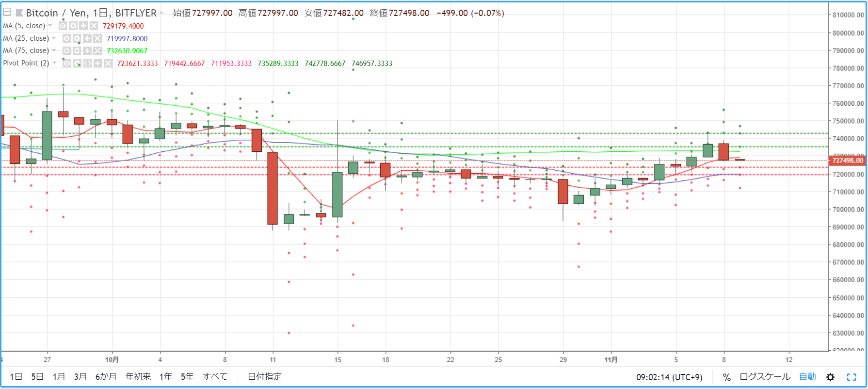
Task: Open chart settings gear in bottom bar
Action: click(830, 377)
